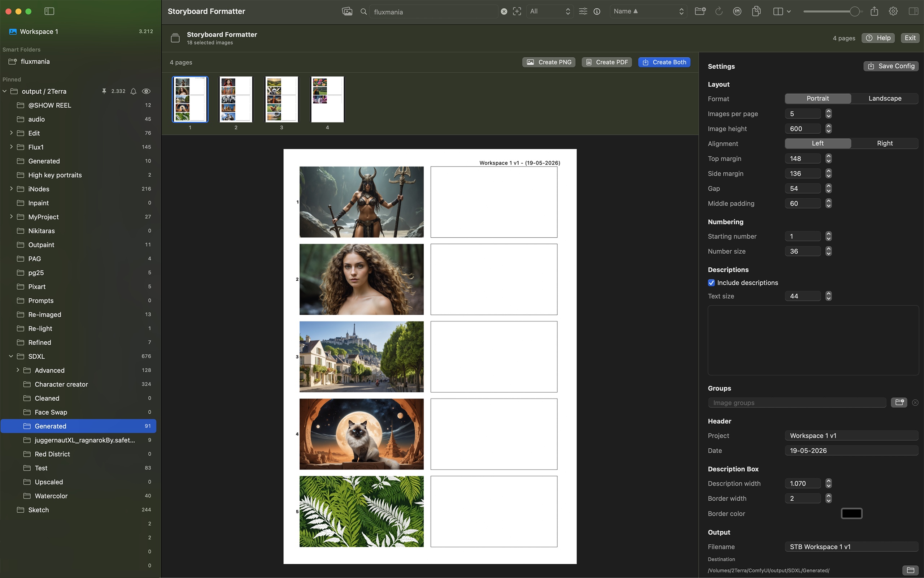Click the Date field

(851, 451)
